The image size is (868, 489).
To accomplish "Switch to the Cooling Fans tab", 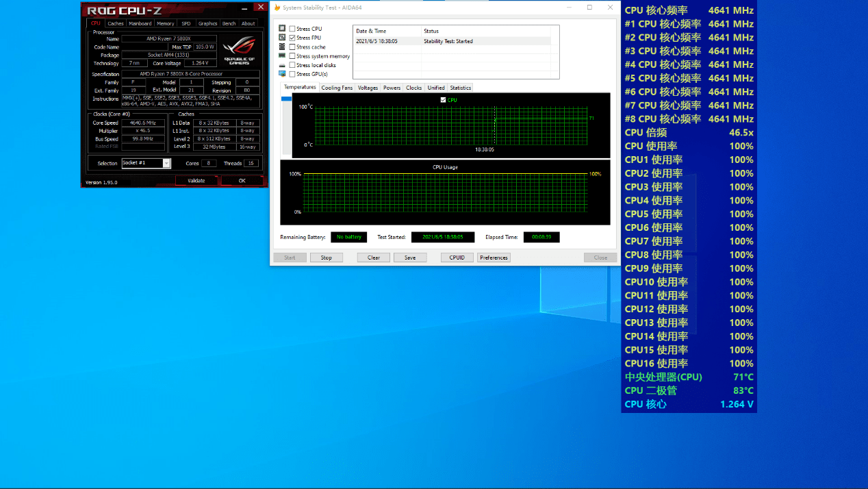I will pos(337,88).
